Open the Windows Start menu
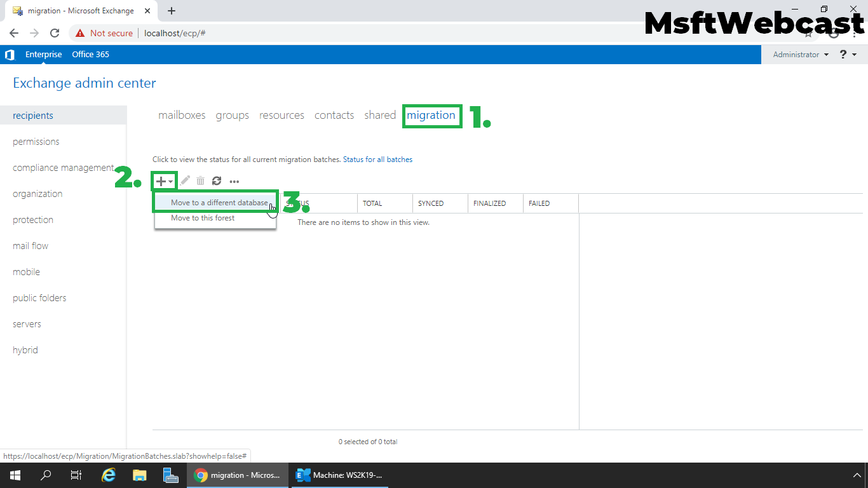This screenshot has height=488, width=868. [x=15, y=475]
